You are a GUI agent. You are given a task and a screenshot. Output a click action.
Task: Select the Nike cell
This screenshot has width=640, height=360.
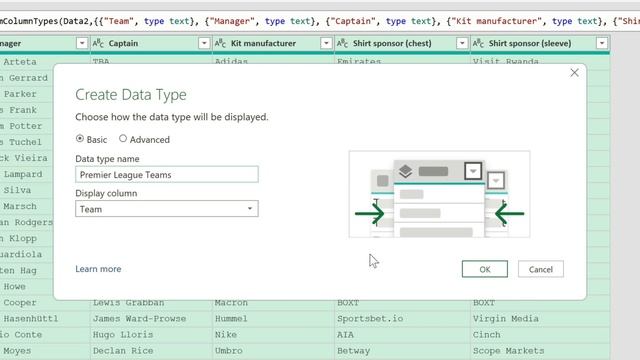click(273, 334)
